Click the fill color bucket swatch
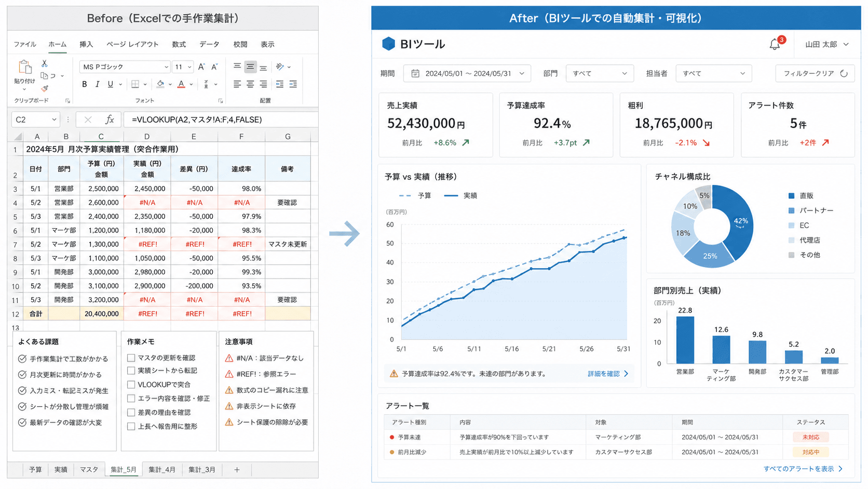The image size is (868, 489). (x=160, y=84)
